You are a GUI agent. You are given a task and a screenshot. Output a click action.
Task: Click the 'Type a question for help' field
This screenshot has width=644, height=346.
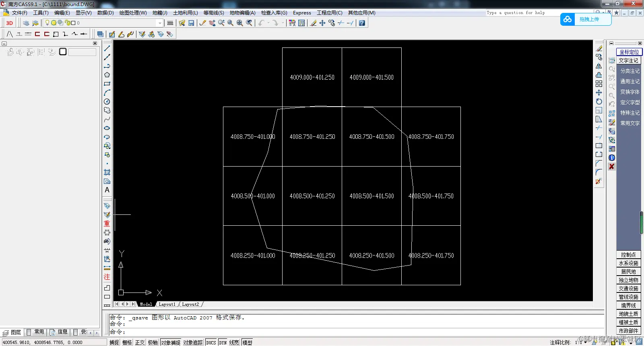539,13
